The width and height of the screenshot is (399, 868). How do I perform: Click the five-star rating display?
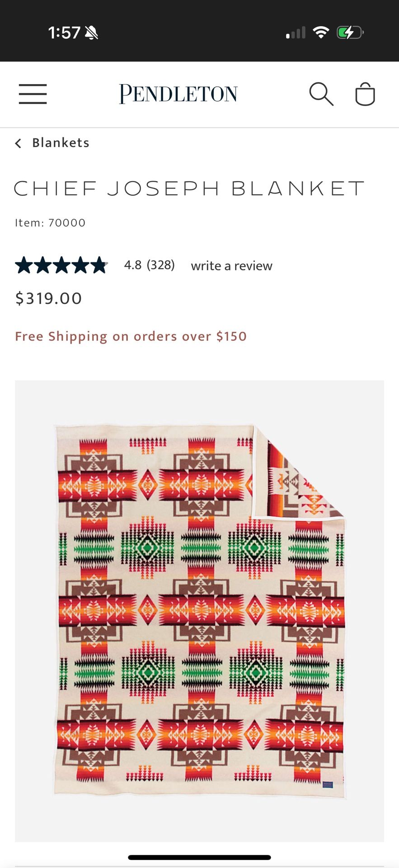coord(61,265)
